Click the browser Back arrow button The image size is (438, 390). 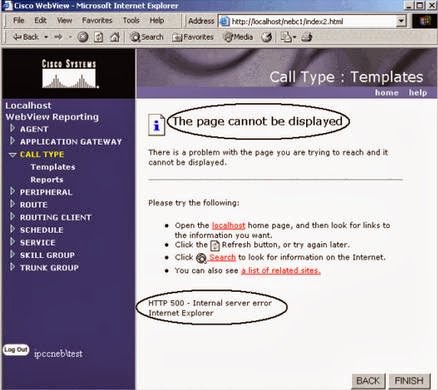pyautogui.click(x=25, y=37)
